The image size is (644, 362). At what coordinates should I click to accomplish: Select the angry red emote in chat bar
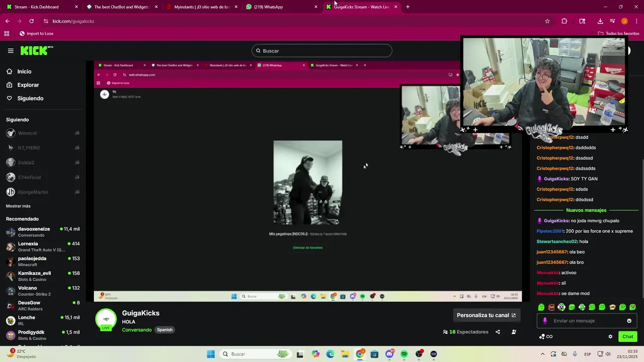point(551,307)
